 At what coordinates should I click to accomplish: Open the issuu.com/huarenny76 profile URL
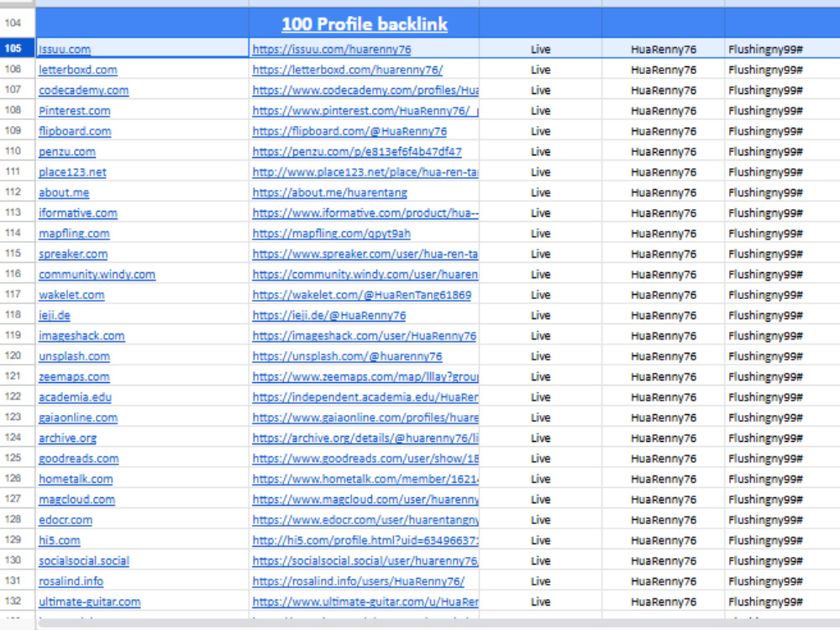[x=332, y=50]
